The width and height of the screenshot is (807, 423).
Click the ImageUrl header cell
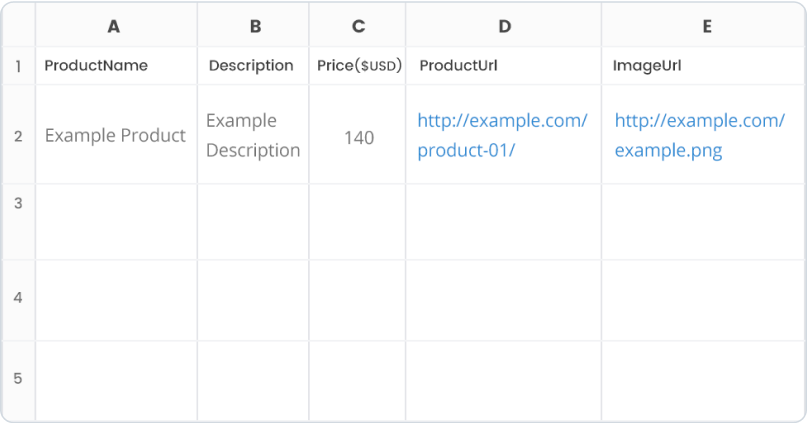(x=704, y=66)
